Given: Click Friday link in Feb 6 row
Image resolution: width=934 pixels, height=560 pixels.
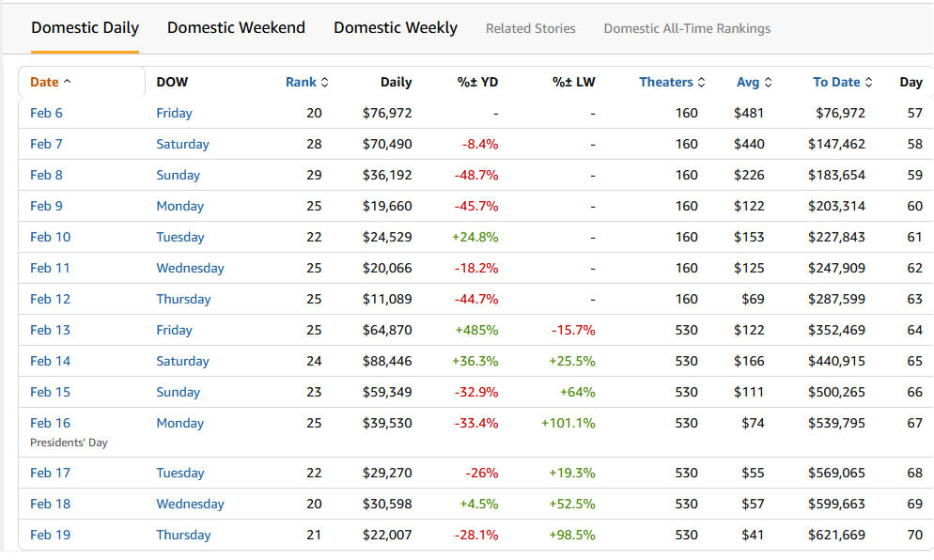Looking at the screenshot, I should coord(174,113).
